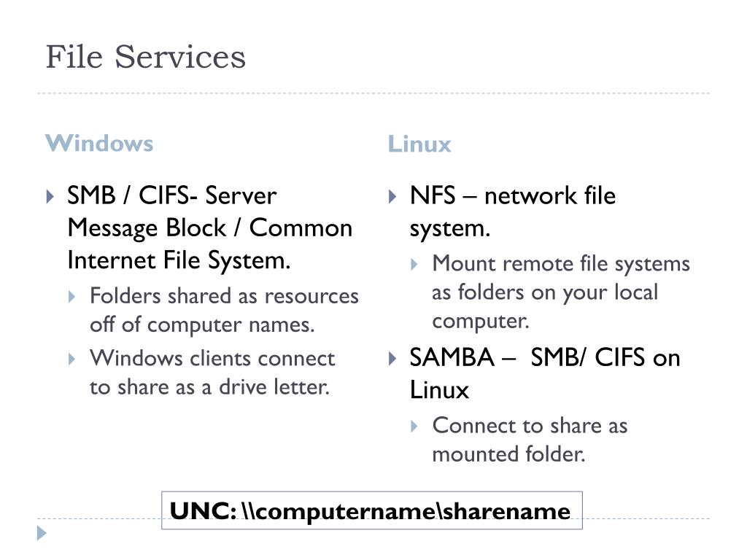The width and height of the screenshot is (747, 560).
Task: Select the File Services slide title
Action: click(145, 57)
